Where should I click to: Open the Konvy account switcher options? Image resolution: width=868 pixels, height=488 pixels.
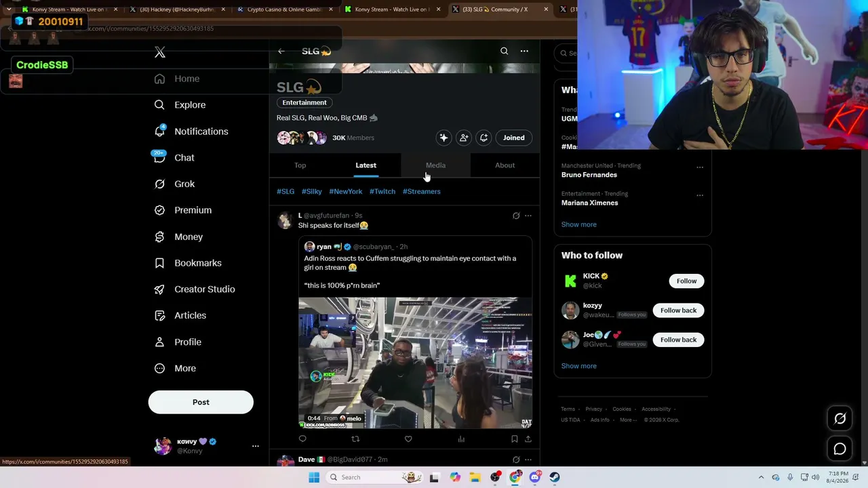(x=256, y=446)
